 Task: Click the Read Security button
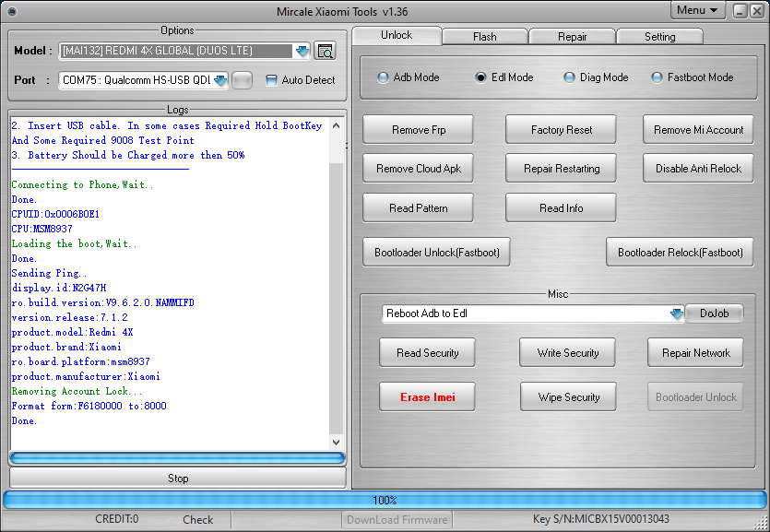pyautogui.click(x=427, y=353)
